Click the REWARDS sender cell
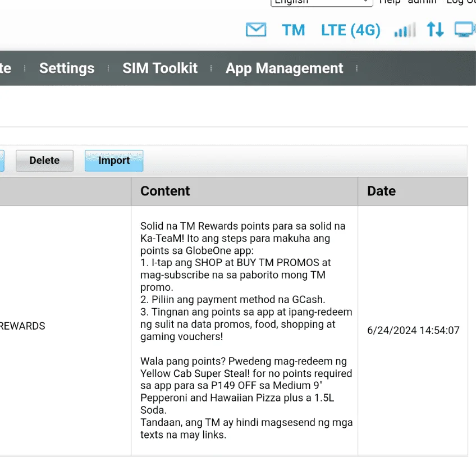This screenshot has width=476, height=457. (22, 326)
